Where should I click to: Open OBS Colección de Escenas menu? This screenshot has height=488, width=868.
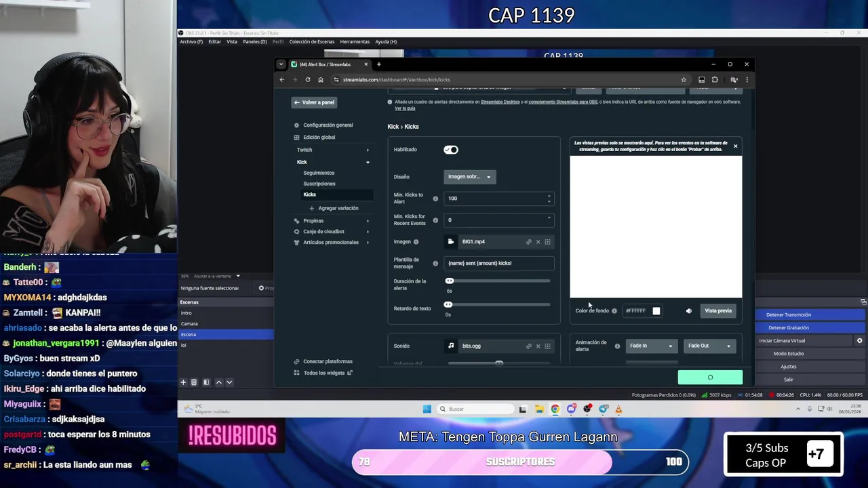click(x=312, y=42)
